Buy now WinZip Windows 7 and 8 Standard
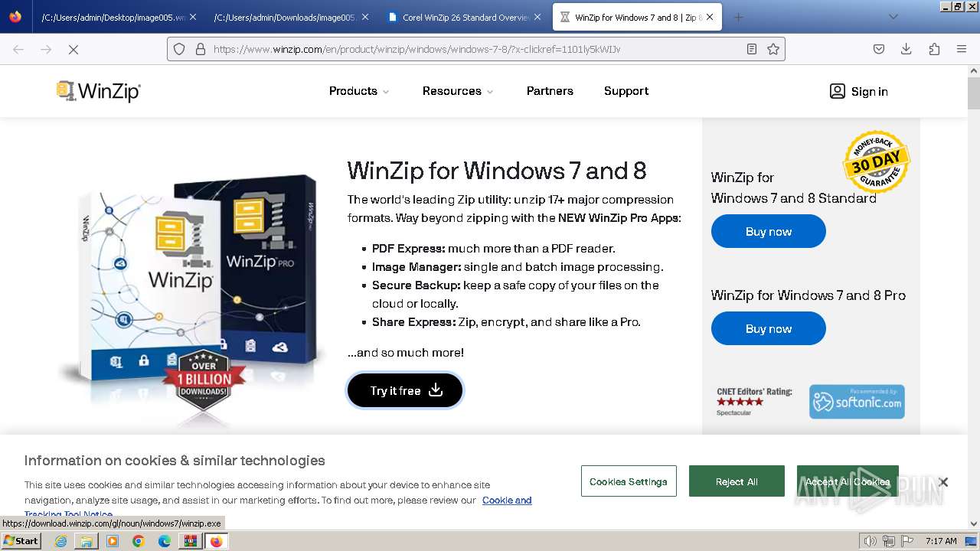This screenshot has height=551, width=980. click(769, 231)
